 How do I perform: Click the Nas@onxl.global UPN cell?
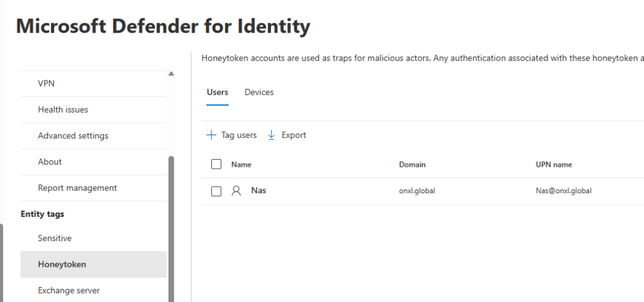(563, 191)
